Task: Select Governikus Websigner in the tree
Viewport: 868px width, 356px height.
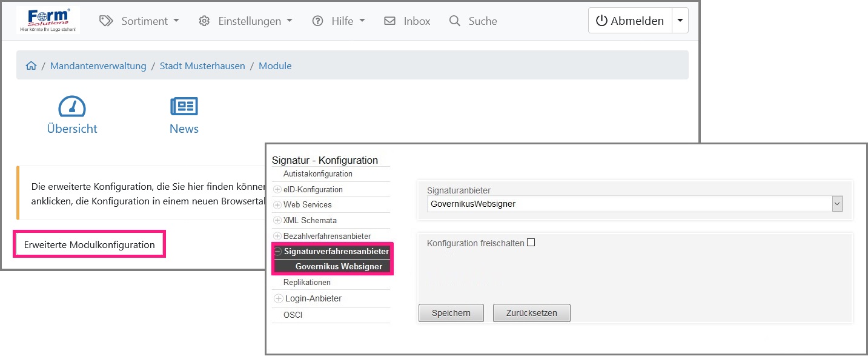Action: pyautogui.click(x=339, y=267)
